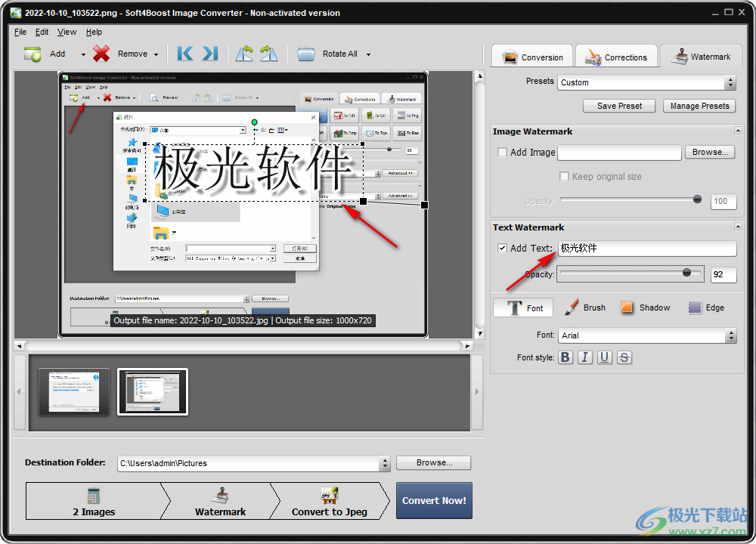Click the red Remove icon
The height and width of the screenshot is (544, 756).
(x=101, y=54)
